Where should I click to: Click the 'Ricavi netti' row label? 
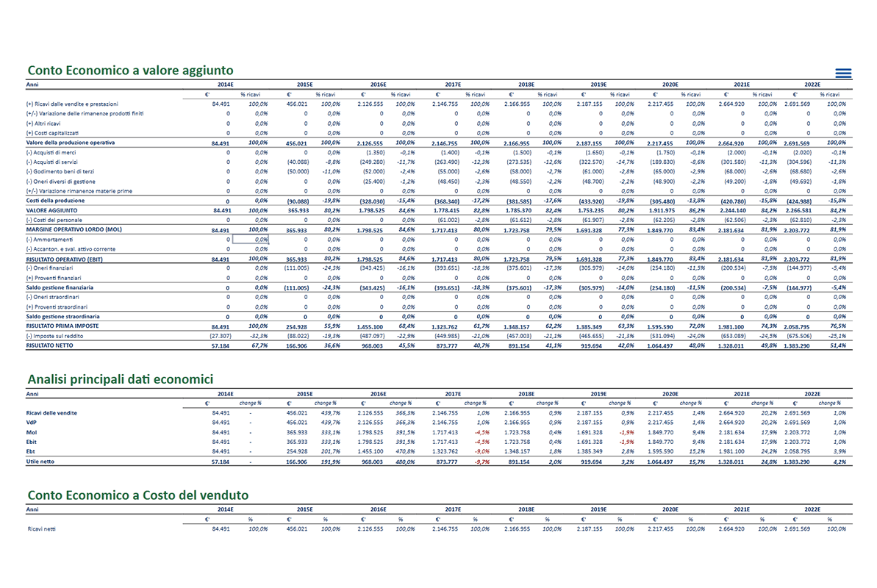tap(41, 528)
